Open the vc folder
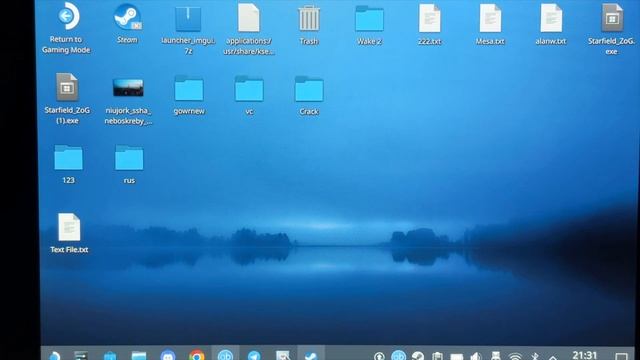640x360 pixels. point(249,95)
